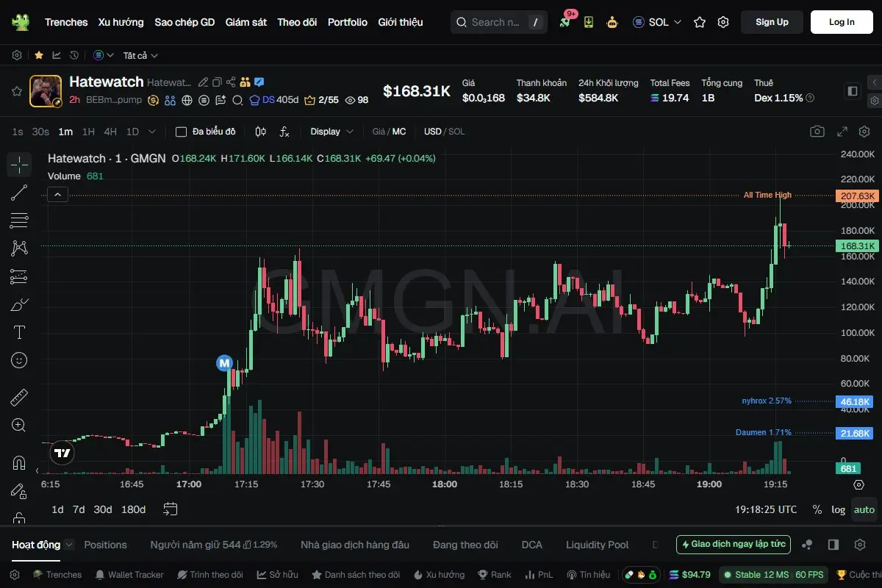
Task: Open fullscreen chart mode
Action: click(x=842, y=132)
